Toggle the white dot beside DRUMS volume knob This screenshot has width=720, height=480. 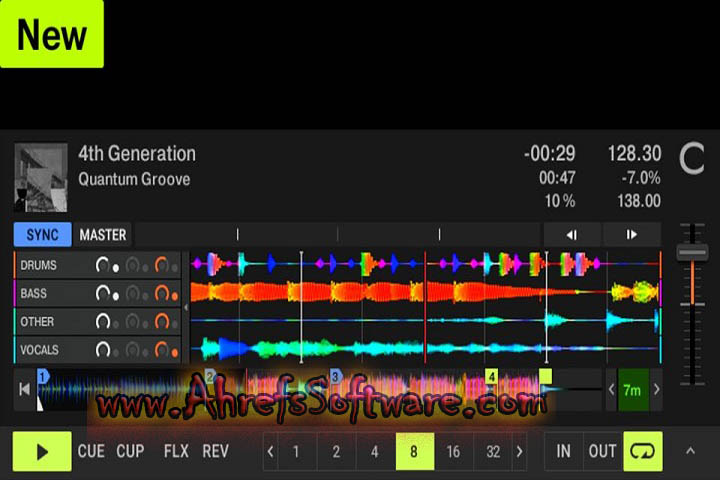(x=116, y=268)
